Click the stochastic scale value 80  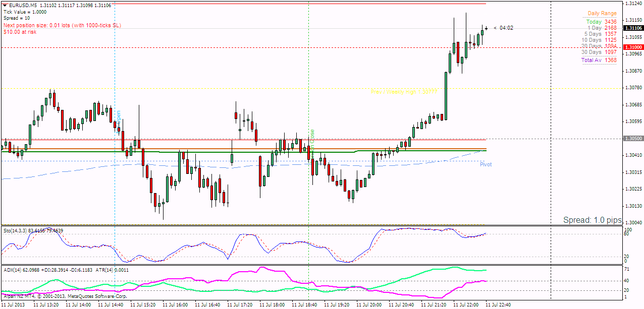pos(627,234)
